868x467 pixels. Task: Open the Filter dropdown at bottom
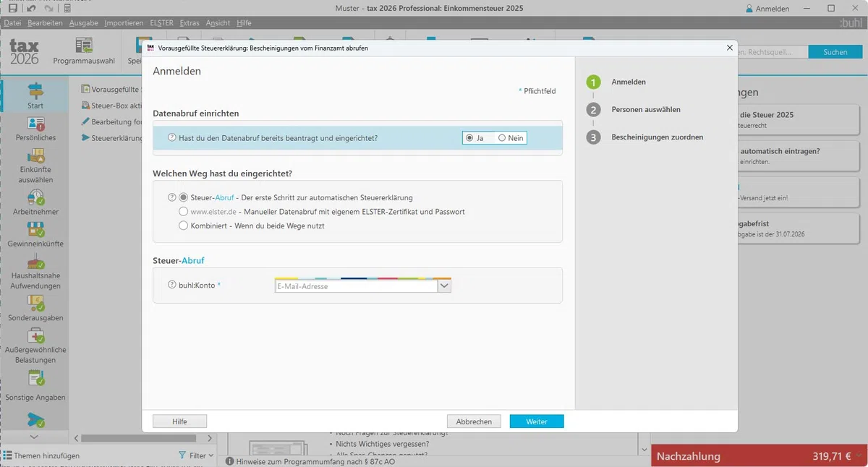pos(196,455)
